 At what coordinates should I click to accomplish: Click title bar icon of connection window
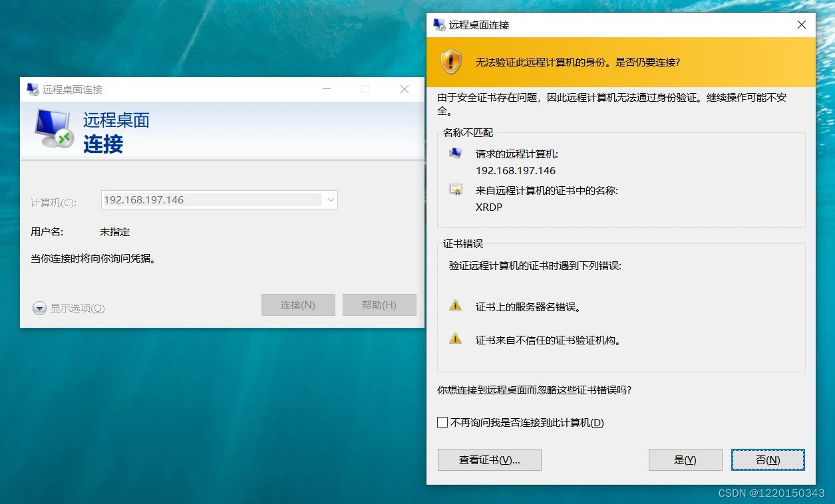click(x=33, y=89)
